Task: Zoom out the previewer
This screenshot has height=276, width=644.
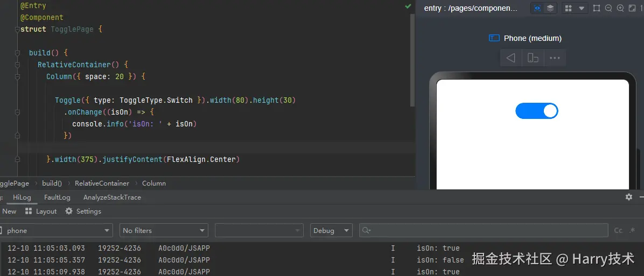Action: coord(608,8)
